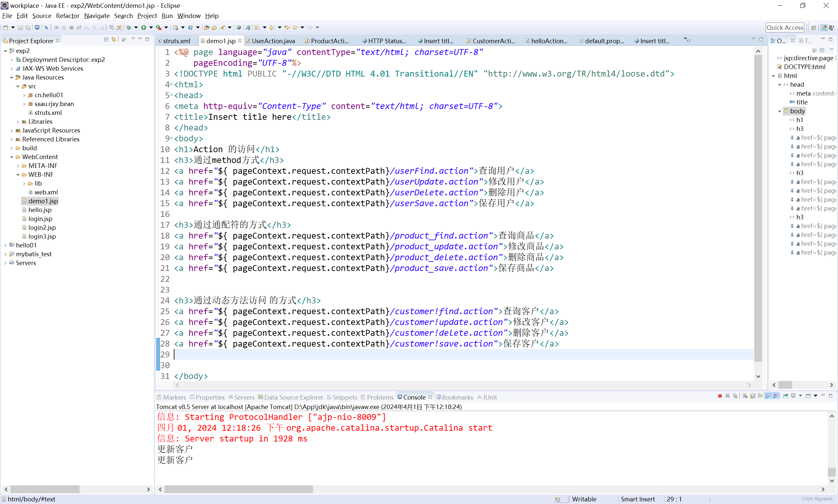The width and height of the screenshot is (838, 504).
Task: Open the Run configurations dropdown arrow
Action: click(x=152, y=28)
